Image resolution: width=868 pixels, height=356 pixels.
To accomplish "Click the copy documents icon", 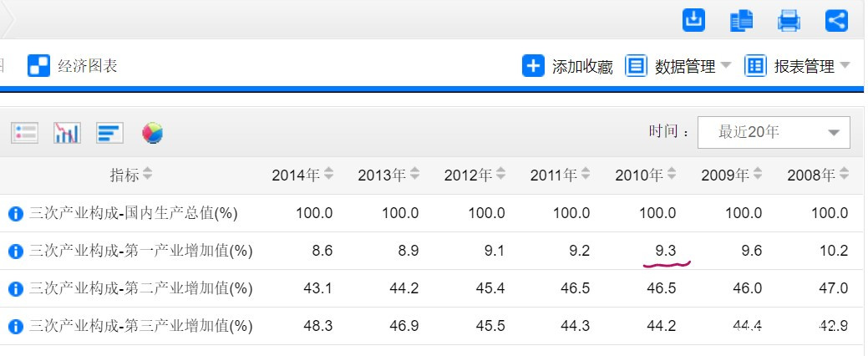I will click(742, 20).
